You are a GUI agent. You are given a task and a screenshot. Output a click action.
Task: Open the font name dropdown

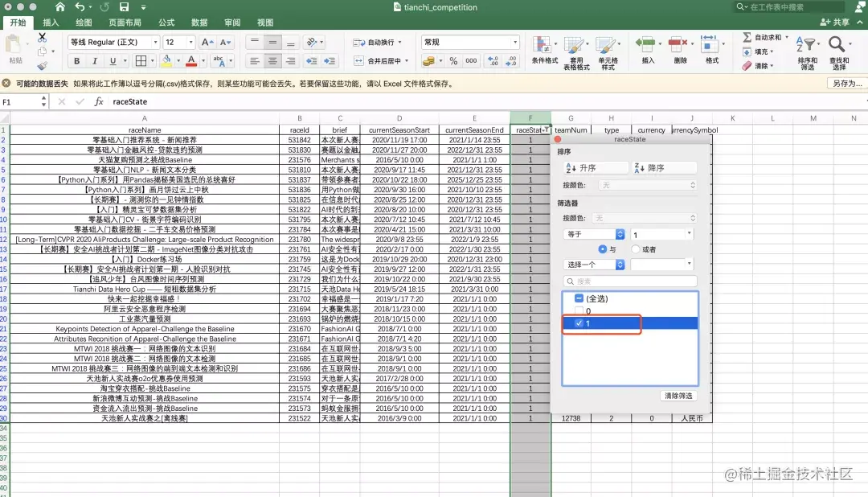[x=156, y=42]
